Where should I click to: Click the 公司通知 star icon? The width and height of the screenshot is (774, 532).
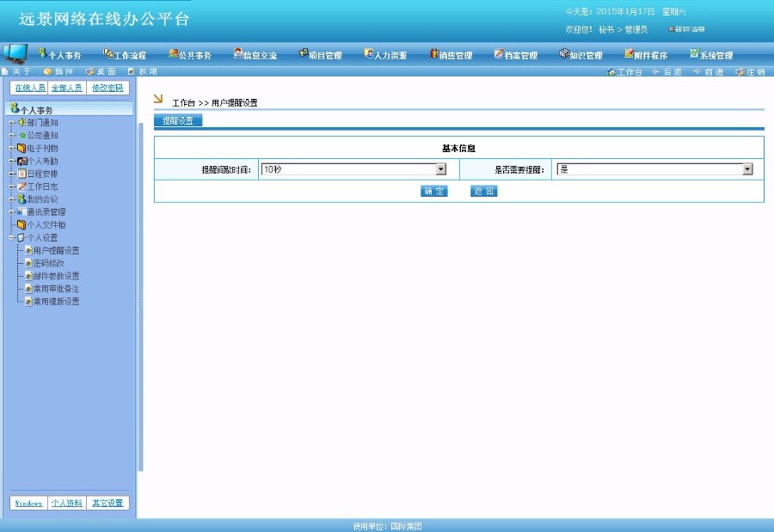pyautogui.click(x=22, y=135)
